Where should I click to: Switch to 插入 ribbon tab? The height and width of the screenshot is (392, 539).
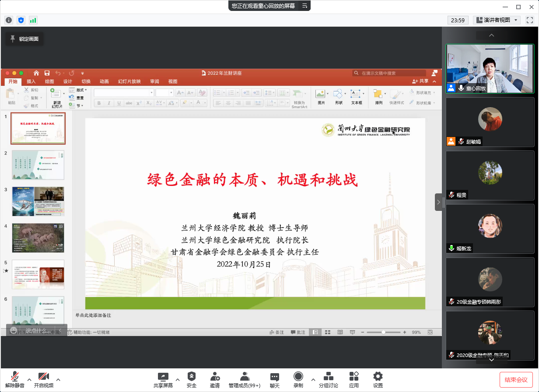click(31, 81)
